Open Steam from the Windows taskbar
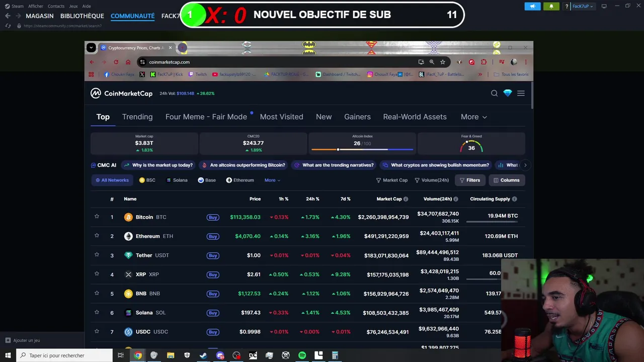644x362 pixels. pos(203,355)
